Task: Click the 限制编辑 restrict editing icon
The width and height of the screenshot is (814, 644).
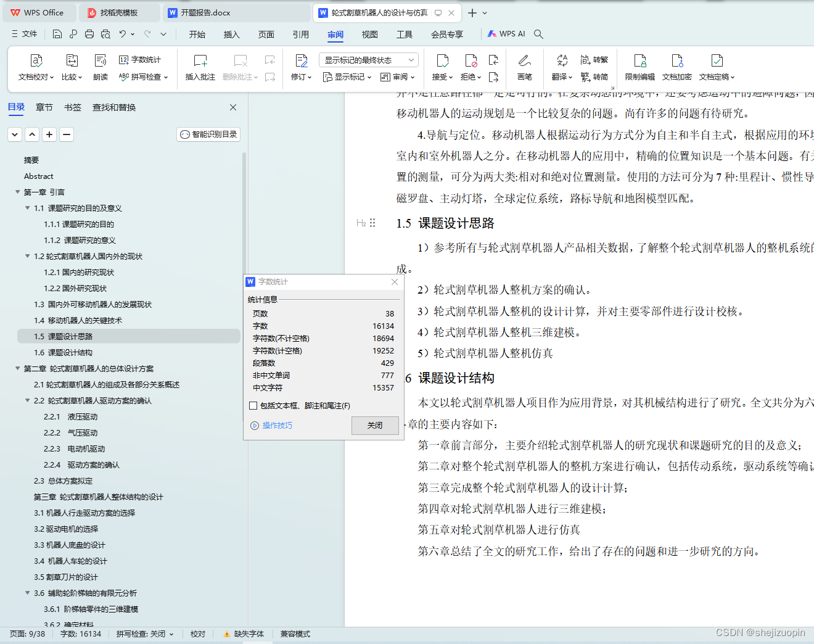Action: point(640,60)
